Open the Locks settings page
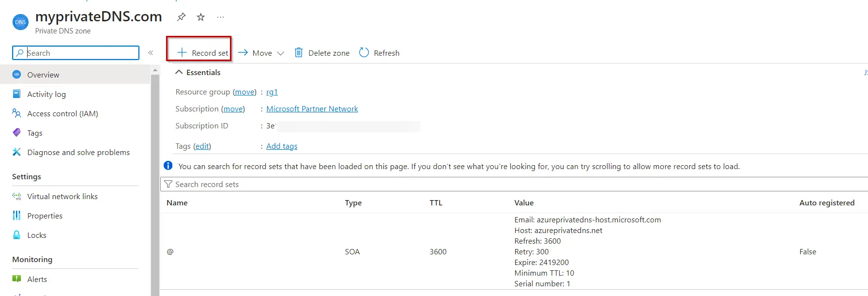The width and height of the screenshot is (868, 296). coord(37,235)
